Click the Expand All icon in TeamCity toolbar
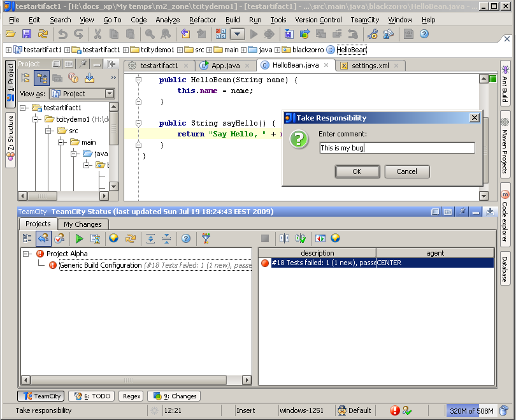The image size is (516, 420). [x=150, y=238]
